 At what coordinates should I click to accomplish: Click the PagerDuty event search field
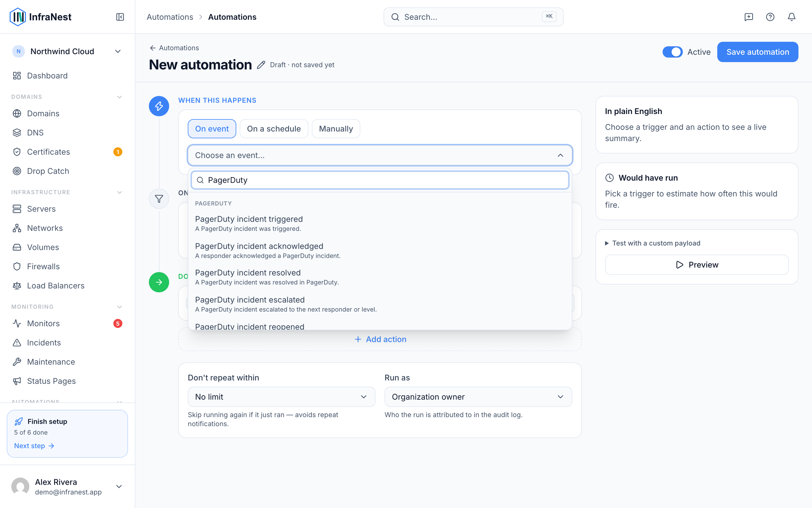380,180
